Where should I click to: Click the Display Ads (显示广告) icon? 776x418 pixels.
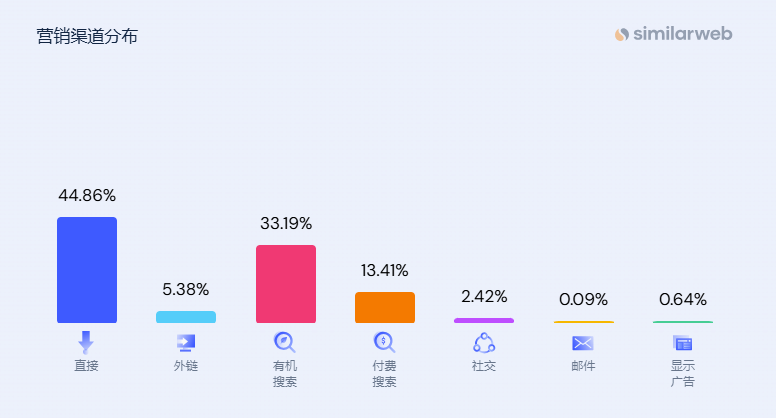click(x=683, y=342)
